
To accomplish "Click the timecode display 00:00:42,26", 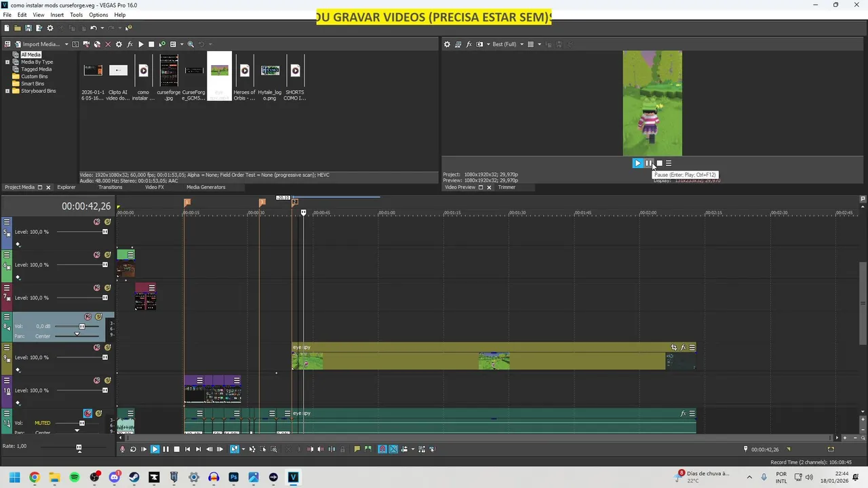I will click(86, 206).
